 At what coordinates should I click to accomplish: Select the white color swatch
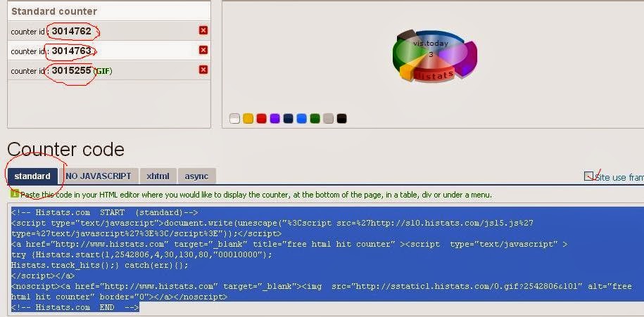pos(234,119)
